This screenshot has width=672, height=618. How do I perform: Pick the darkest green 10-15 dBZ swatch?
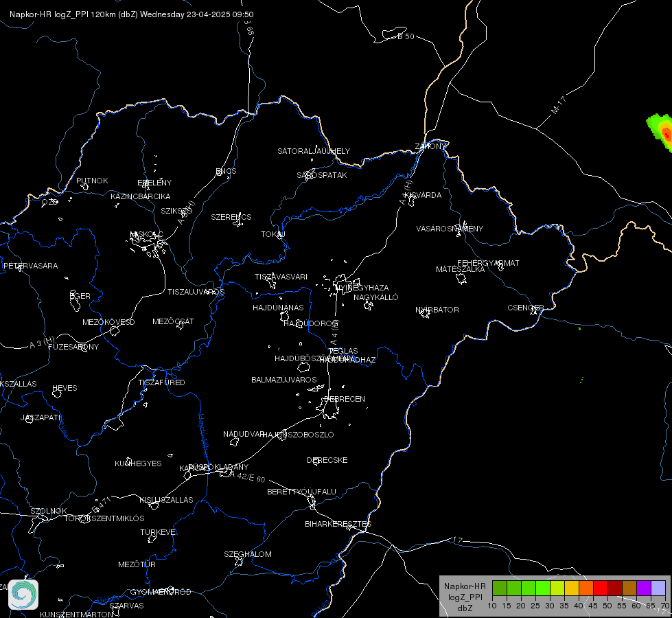pos(500,588)
